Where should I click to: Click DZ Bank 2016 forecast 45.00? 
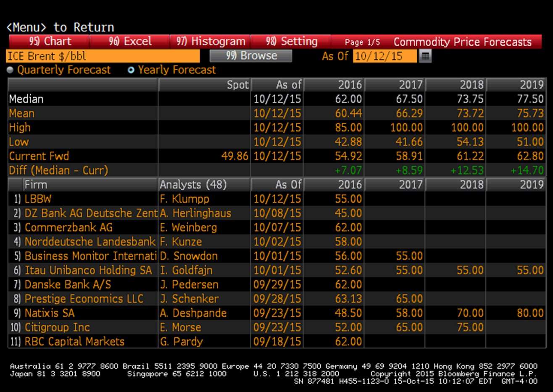[x=348, y=213]
